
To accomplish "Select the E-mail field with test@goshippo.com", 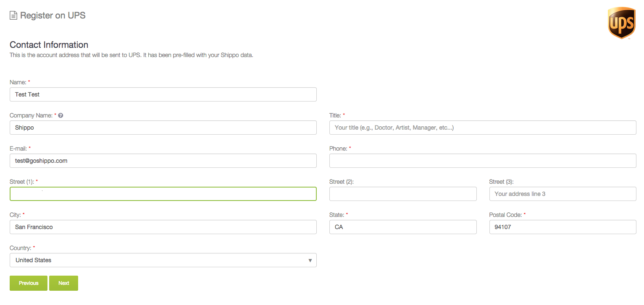I will (x=163, y=161).
